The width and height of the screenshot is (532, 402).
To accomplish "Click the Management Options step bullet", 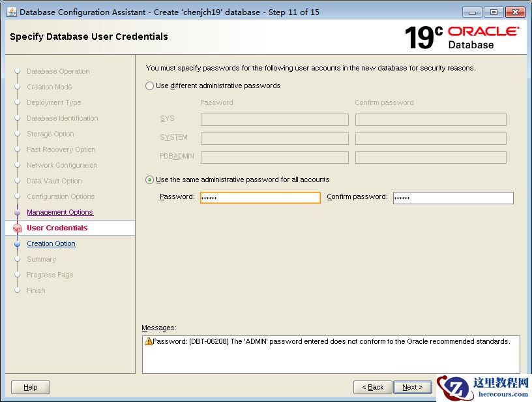I will point(18,213).
